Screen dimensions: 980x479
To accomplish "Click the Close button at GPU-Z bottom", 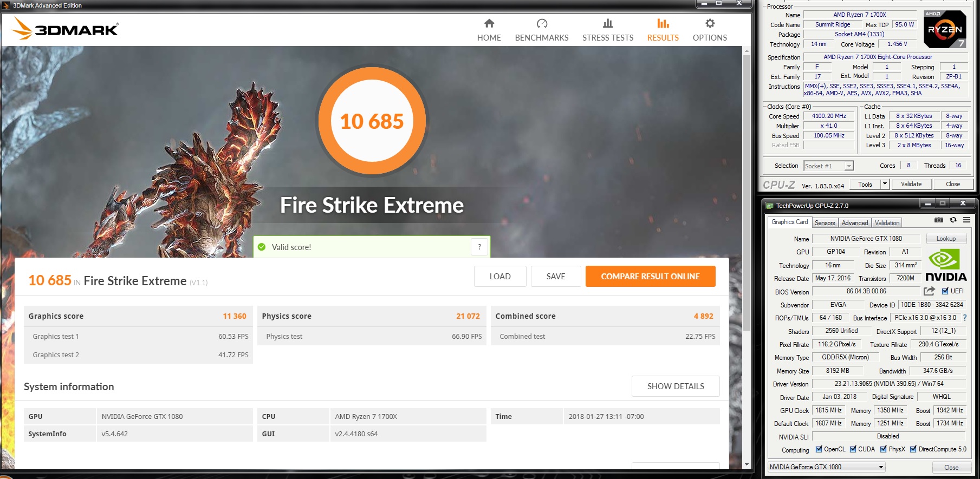I will point(951,467).
